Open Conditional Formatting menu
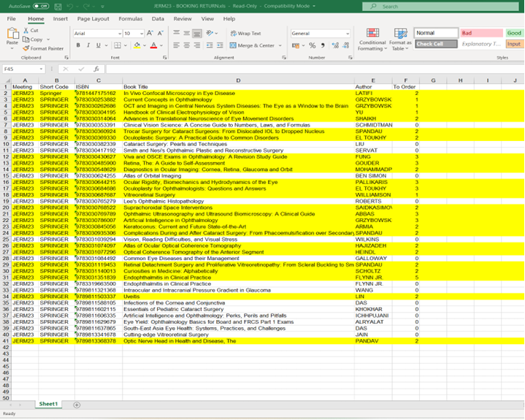Image resolution: width=525 pixels, height=420 pixels. tap(372, 39)
